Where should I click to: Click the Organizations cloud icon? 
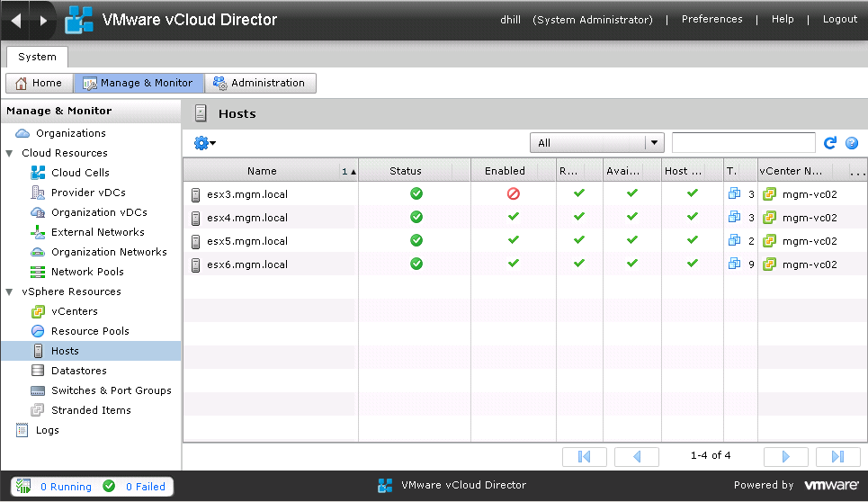(x=22, y=133)
